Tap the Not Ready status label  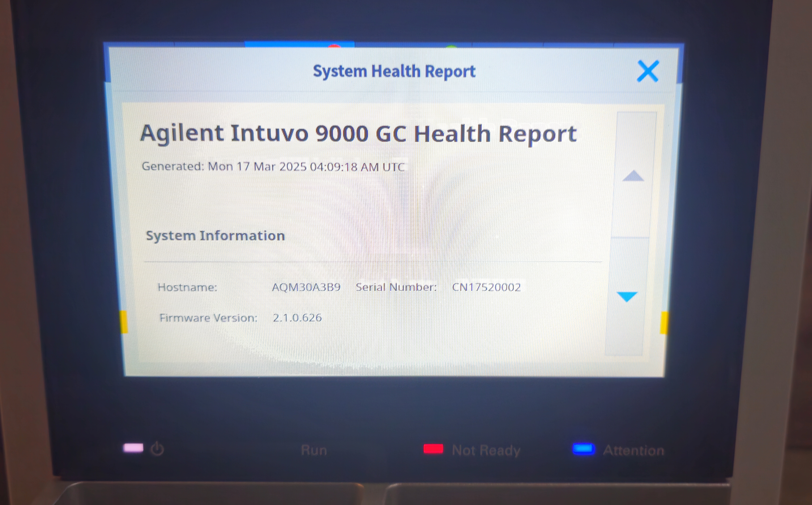coord(486,450)
